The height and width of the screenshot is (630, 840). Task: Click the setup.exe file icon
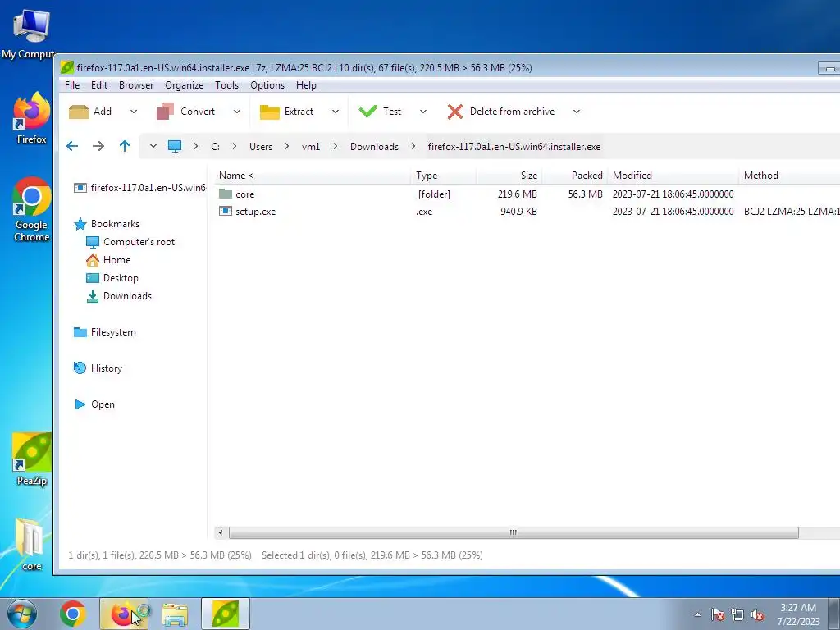(x=226, y=211)
